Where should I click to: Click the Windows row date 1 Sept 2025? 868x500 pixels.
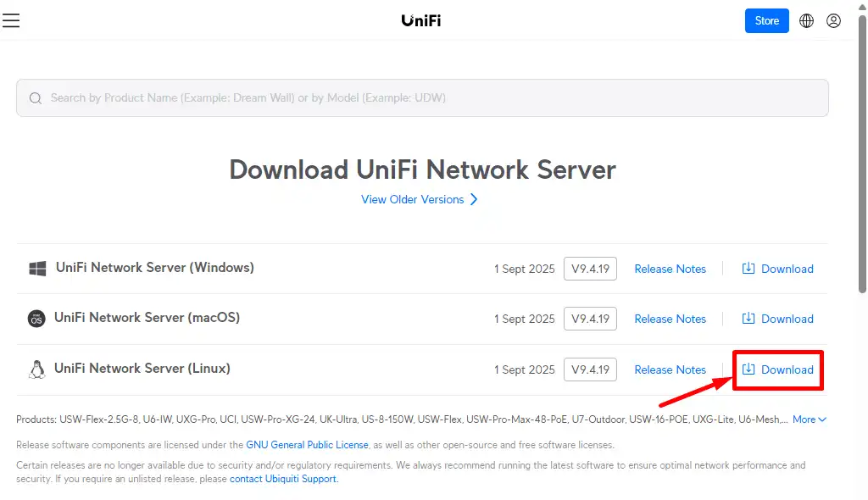(x=524, y=269)
